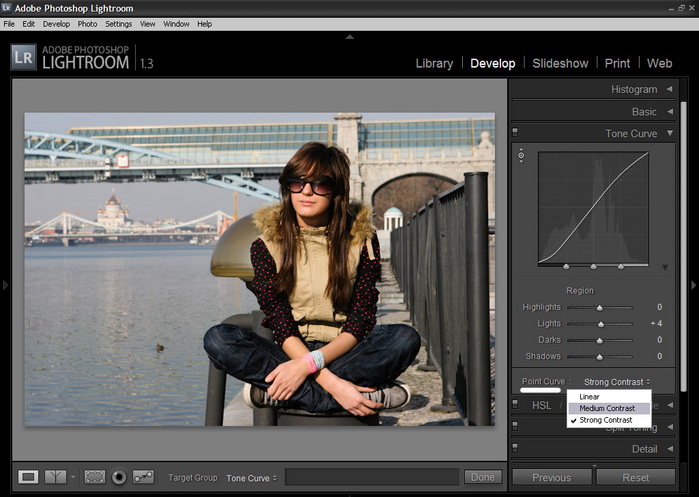The image size is (699, 497).
Task: Toggle the Tone Curve panel switch
Action: coord(515,132)
